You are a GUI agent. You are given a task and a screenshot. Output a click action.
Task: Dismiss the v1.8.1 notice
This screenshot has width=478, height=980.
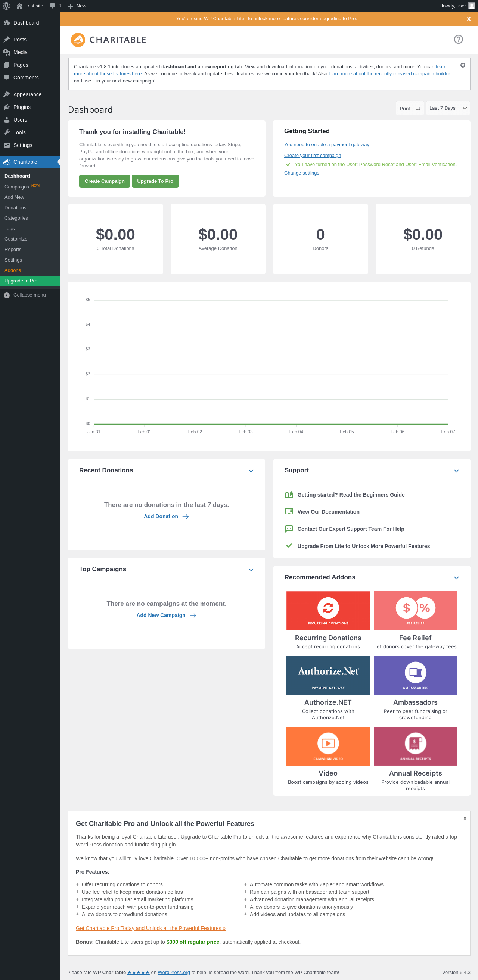click(462, 65)
